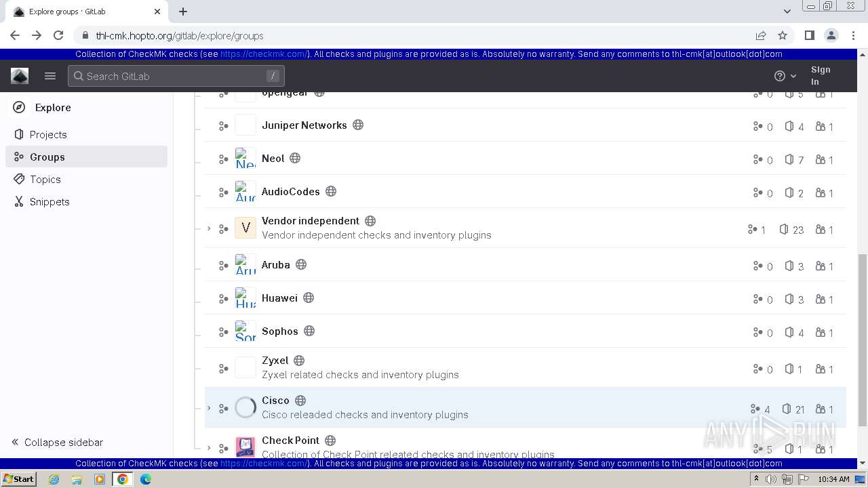Open the Huawei group
The image size is (868, 488).
[x=279, y=298]
